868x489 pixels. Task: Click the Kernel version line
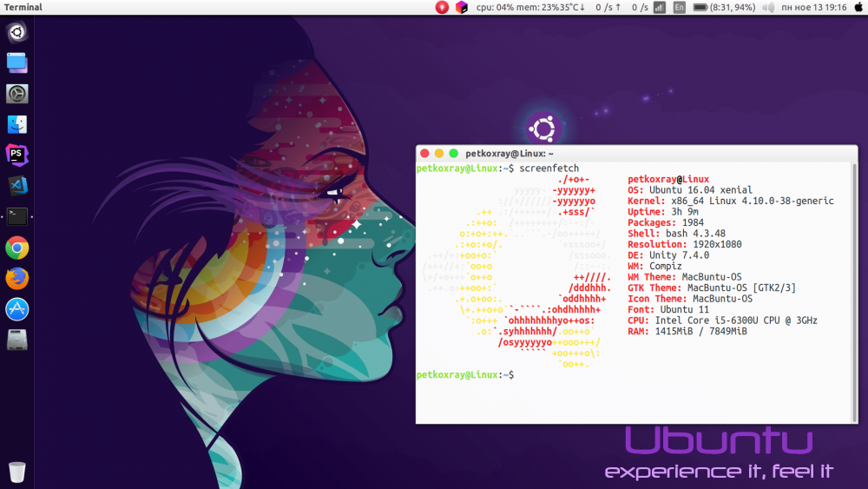coord(731,201)
